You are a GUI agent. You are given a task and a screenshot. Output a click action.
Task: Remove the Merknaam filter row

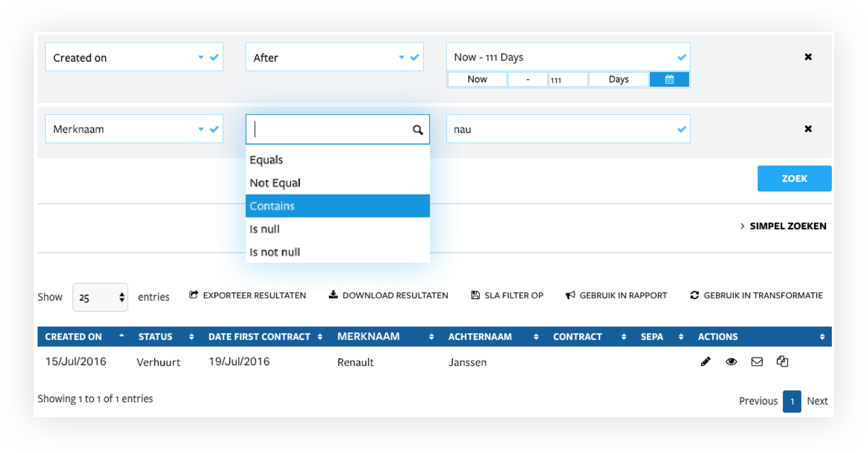click(x=808, y=129)
